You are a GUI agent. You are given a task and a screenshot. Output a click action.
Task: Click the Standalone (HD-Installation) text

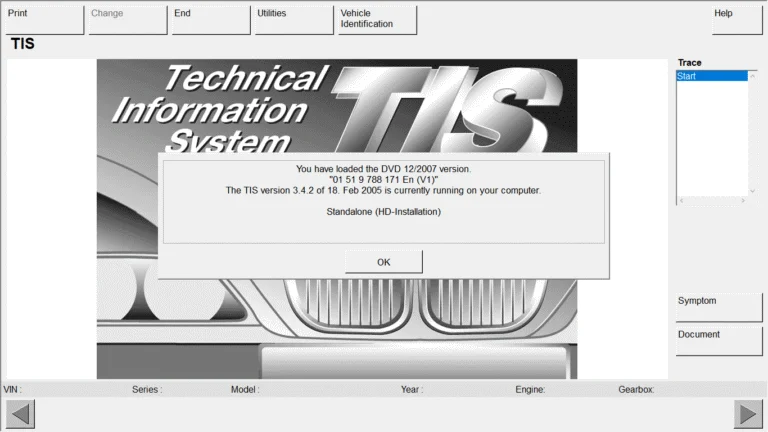point(384,212)
